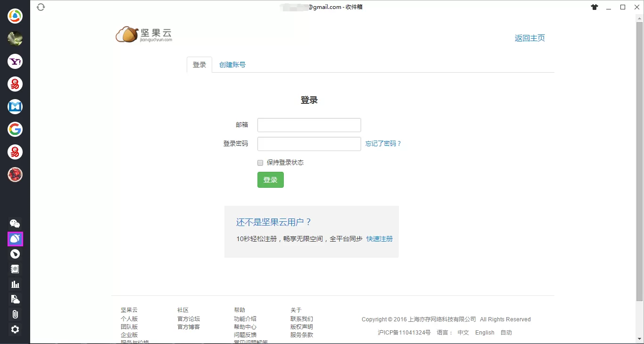644x344 pixels.
Task: Open the 联系我们 footer link
Action: pyautogui.click(x=302, y=319)
